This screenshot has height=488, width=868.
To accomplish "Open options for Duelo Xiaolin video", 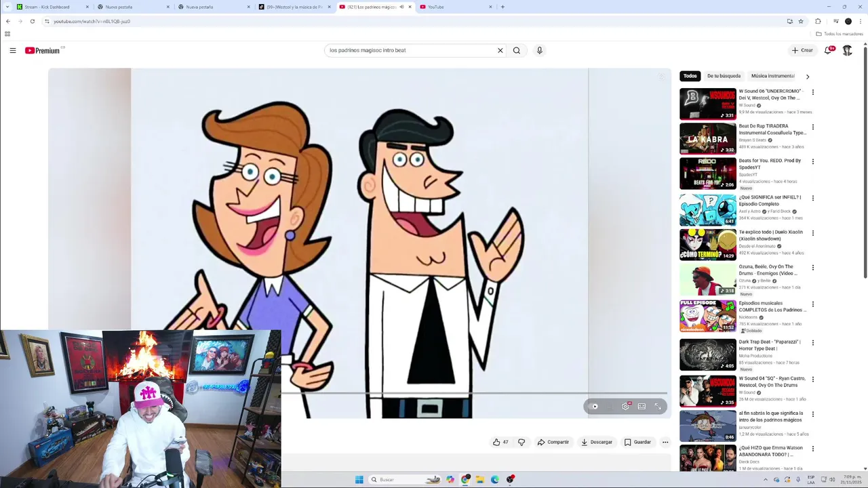I will click(813, 232).
